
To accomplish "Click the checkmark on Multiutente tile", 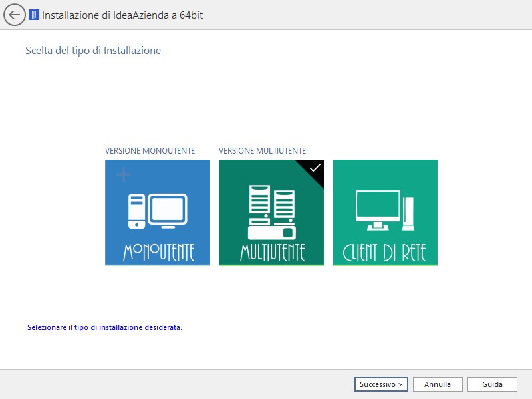I will (x=315, y=168).
